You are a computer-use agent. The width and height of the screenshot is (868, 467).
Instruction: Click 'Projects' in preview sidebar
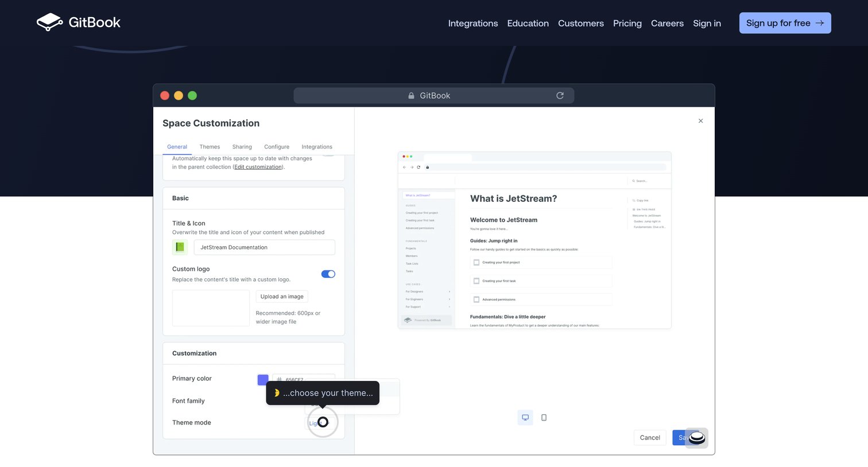click(411, 248)
